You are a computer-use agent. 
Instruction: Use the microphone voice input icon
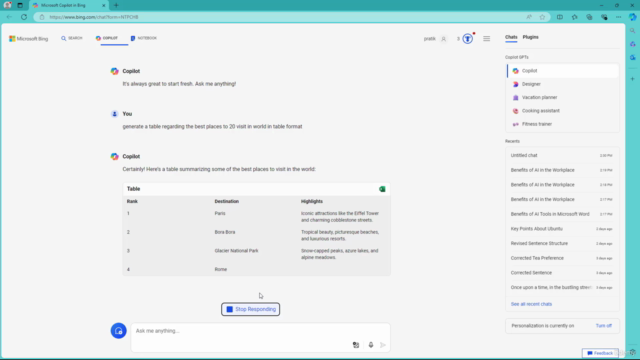click(371, 345)
